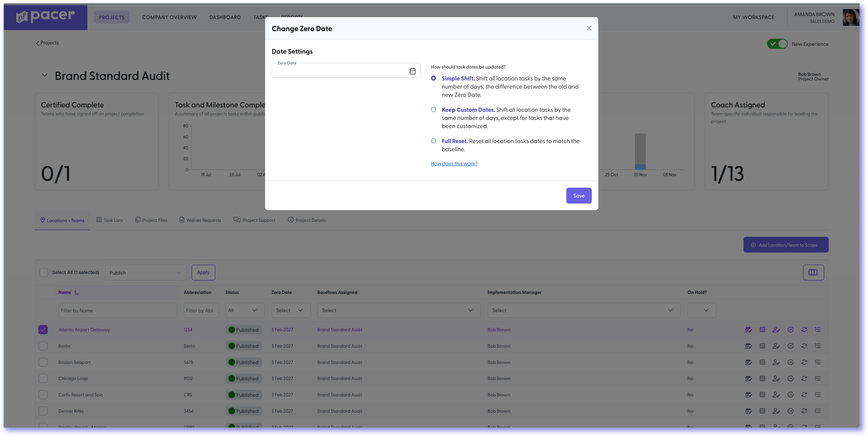The image size is (868, 436).
Task: Click edit zero date icon for Berlin row
Action: [x=748, y=346]
